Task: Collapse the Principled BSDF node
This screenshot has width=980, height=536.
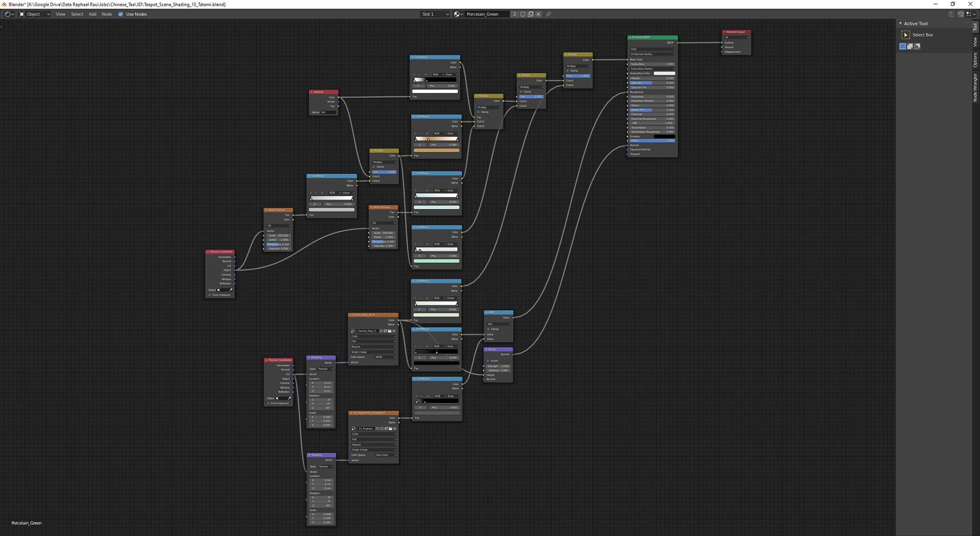Action: 630,37
